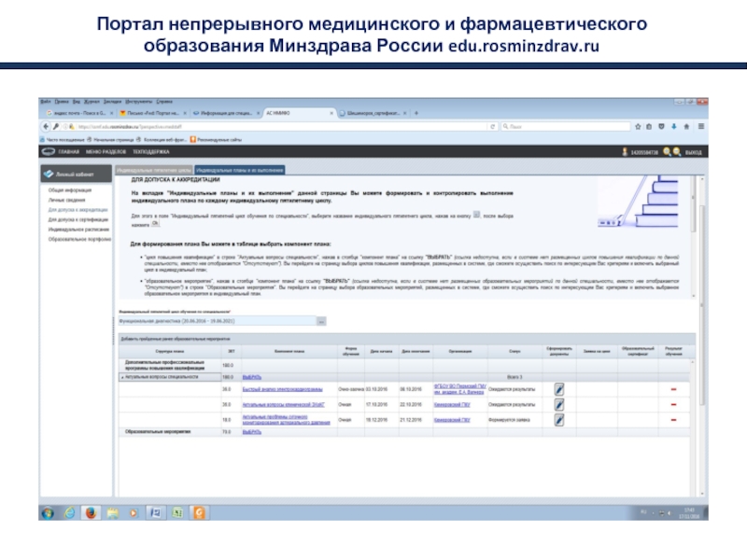Click the ВЫХОД logout link
Screen dimensions: 747x560
pos(692,151)
